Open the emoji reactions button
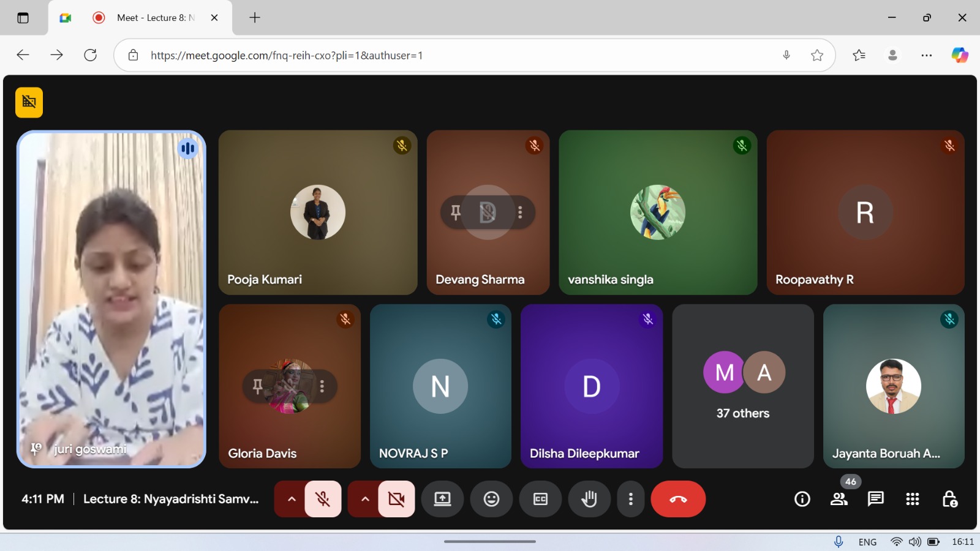Image resolution: width=980 pixels, height=551 pixels. click(491, 499)
